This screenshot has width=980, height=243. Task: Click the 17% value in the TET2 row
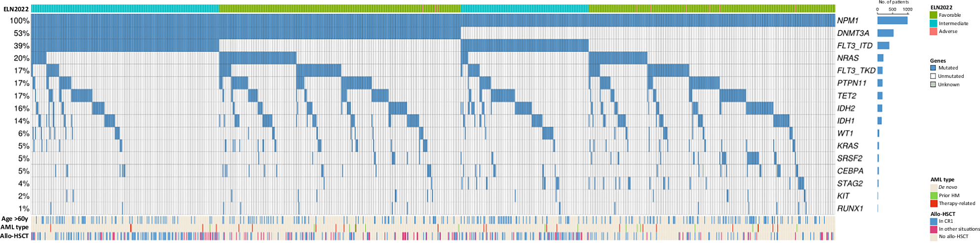(22, 96)
